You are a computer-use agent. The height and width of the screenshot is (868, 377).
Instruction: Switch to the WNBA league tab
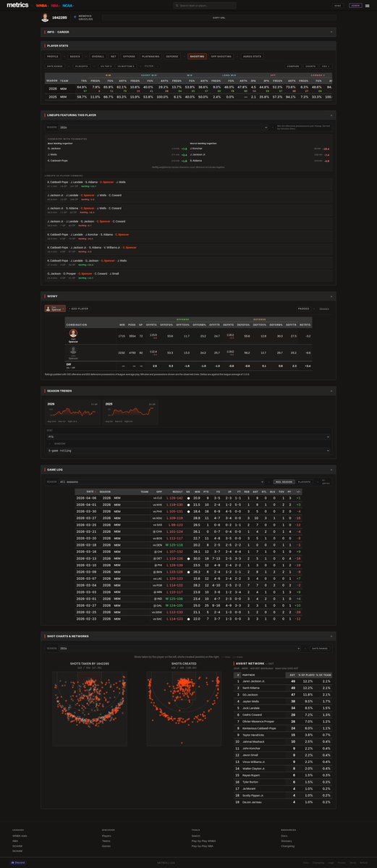[x=41, y=6]
